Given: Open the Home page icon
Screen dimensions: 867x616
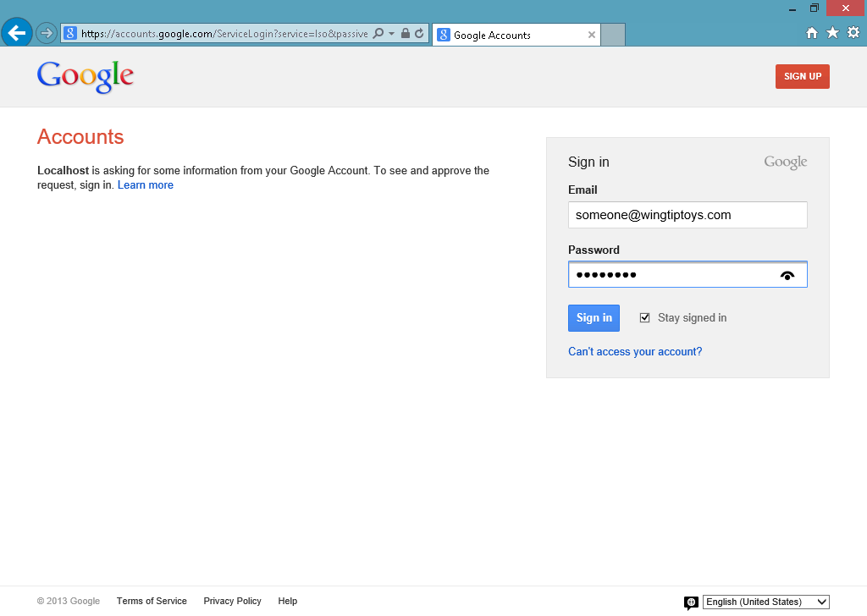Looking at the screenshot, I should pos(811,32).
